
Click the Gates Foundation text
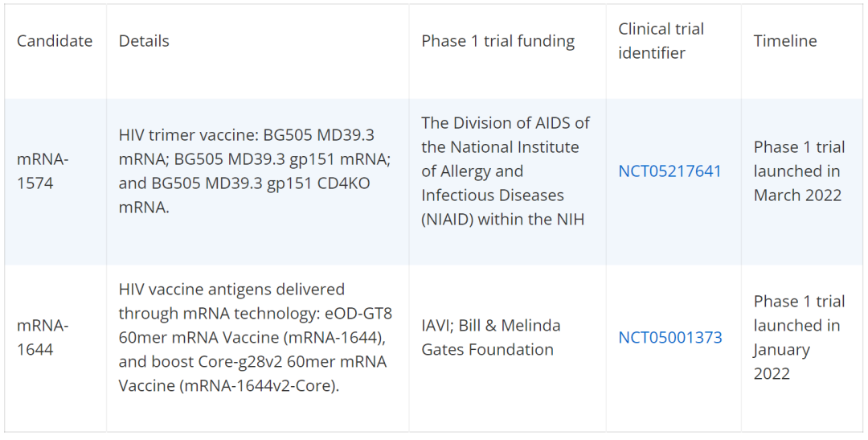tap(487, 350)
